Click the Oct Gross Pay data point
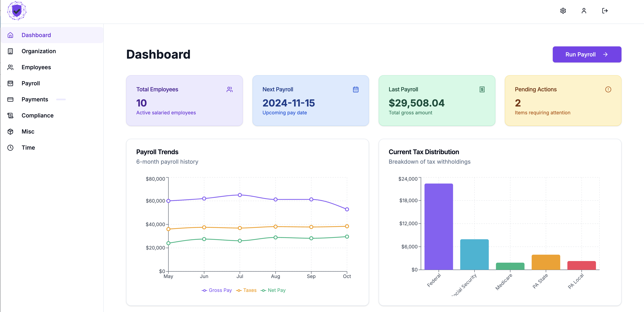644x312 pixels. point(347,209)
